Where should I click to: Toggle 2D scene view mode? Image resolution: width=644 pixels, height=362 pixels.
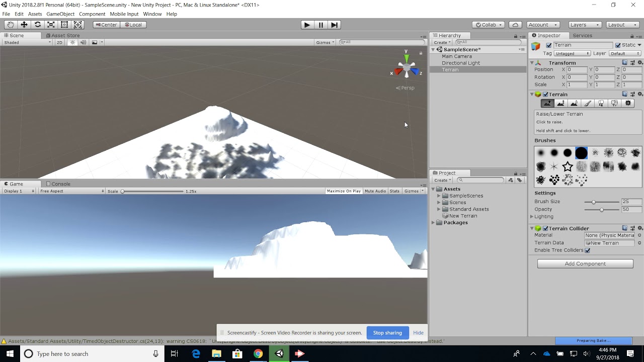[59, 42]
